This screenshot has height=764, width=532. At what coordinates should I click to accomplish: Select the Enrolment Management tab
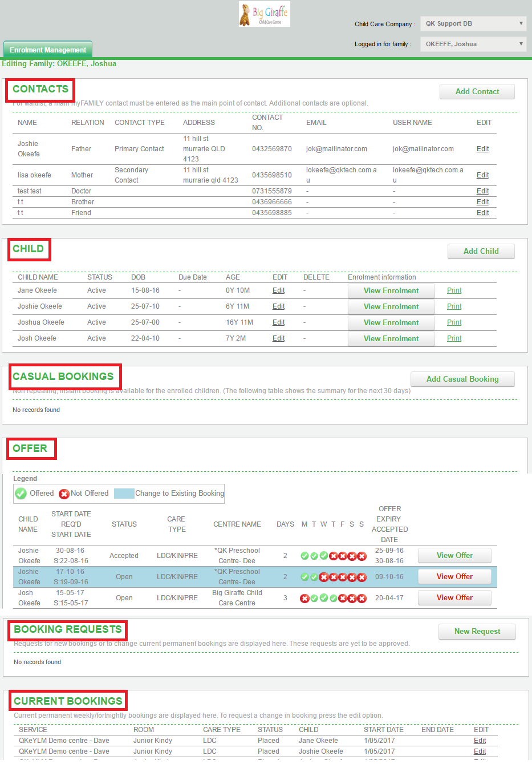(x=47, y=49)
